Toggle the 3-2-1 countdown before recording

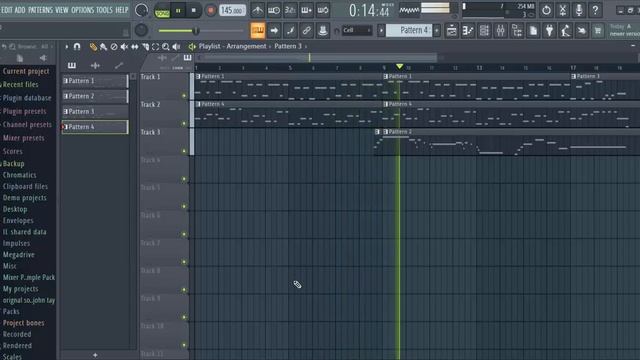[x=290, y=10]
